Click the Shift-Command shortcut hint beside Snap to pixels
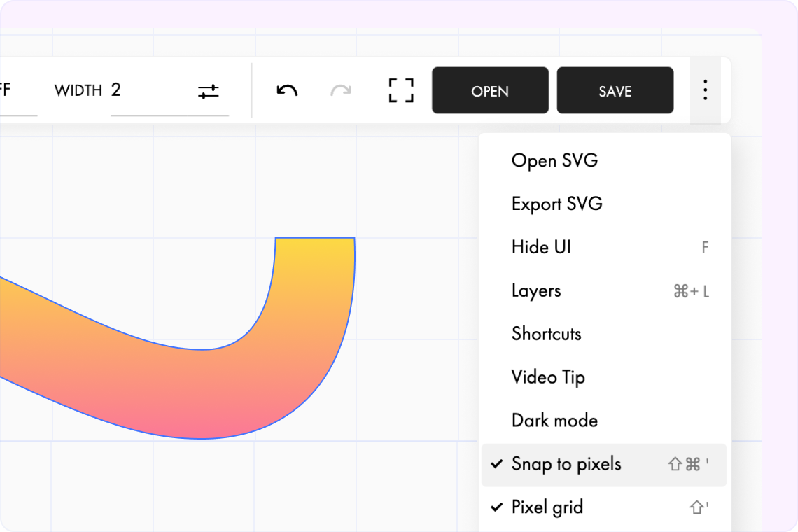The width and height of the screenshot is (798, 532). click(x=689, y=464)
